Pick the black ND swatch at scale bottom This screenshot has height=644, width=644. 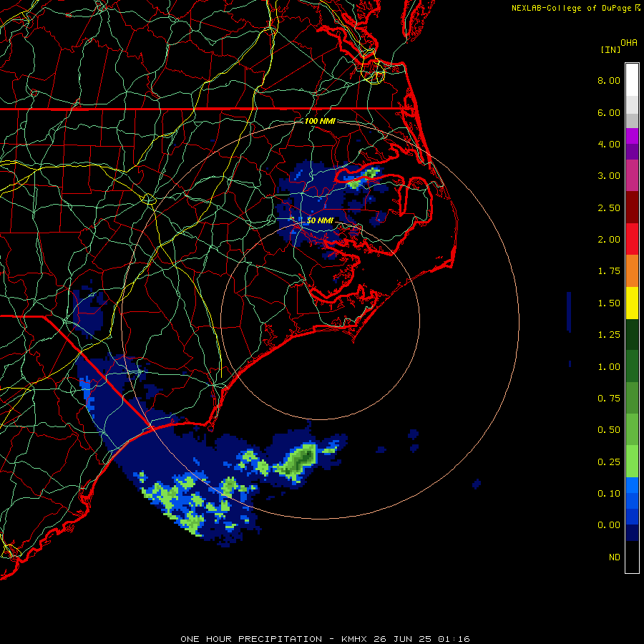(632, 557)
